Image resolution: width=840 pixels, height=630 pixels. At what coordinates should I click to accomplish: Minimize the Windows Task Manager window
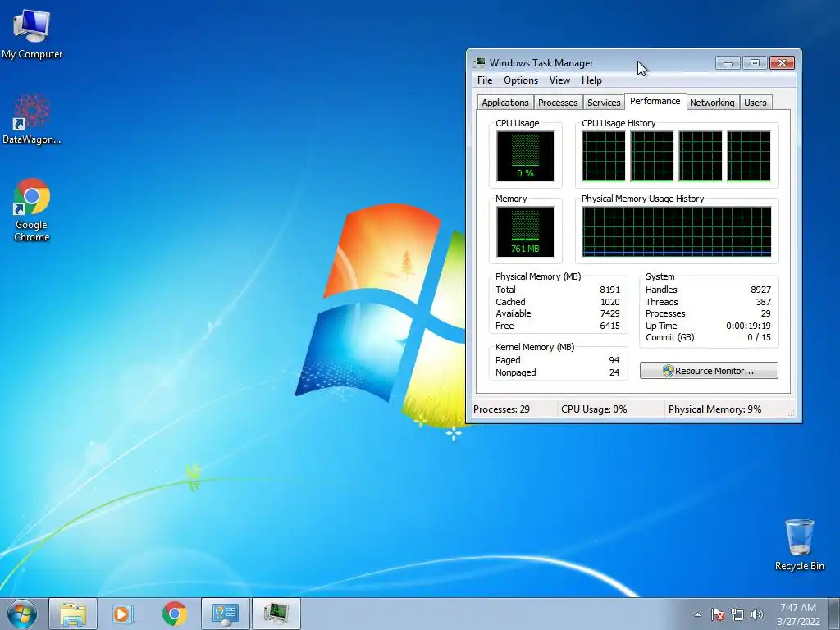tap(728, 63)
